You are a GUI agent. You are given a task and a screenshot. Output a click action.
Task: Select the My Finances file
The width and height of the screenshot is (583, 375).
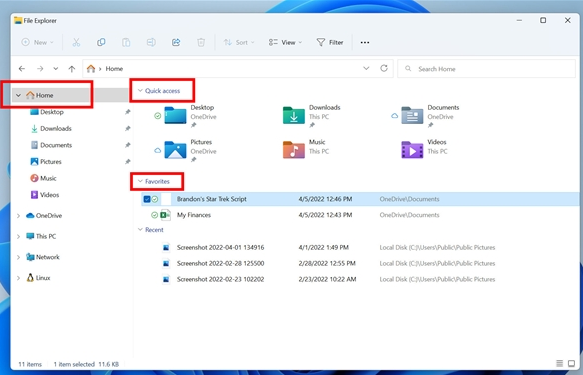pos(194,215)
